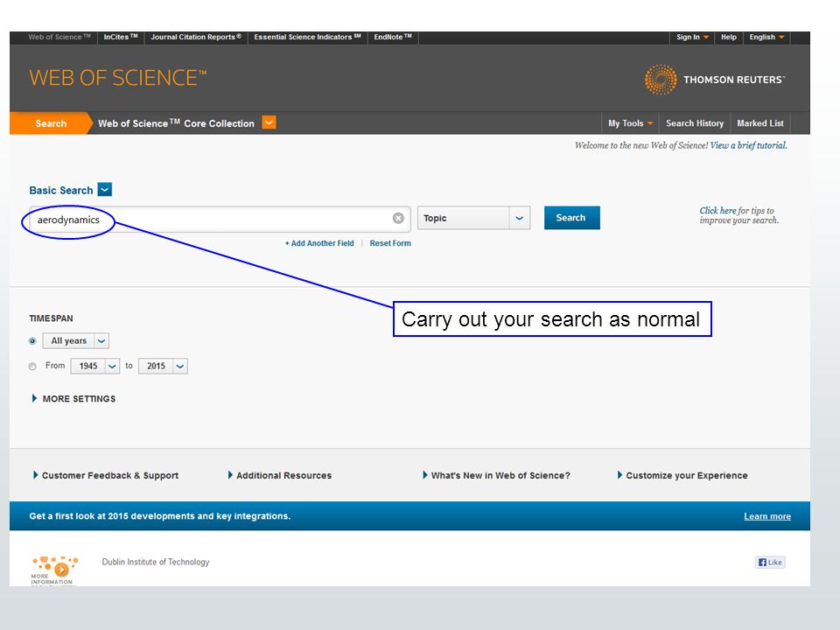Click the TIMESPAN label

coord(51,318)
